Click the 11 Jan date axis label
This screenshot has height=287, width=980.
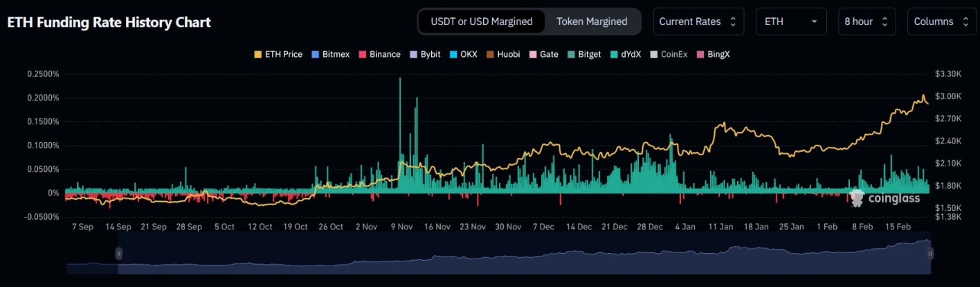pyautogui.click(x=720, y=227)
